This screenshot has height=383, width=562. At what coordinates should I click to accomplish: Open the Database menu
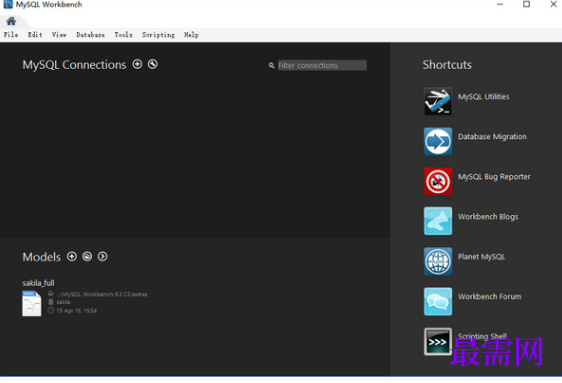[90, 35]
